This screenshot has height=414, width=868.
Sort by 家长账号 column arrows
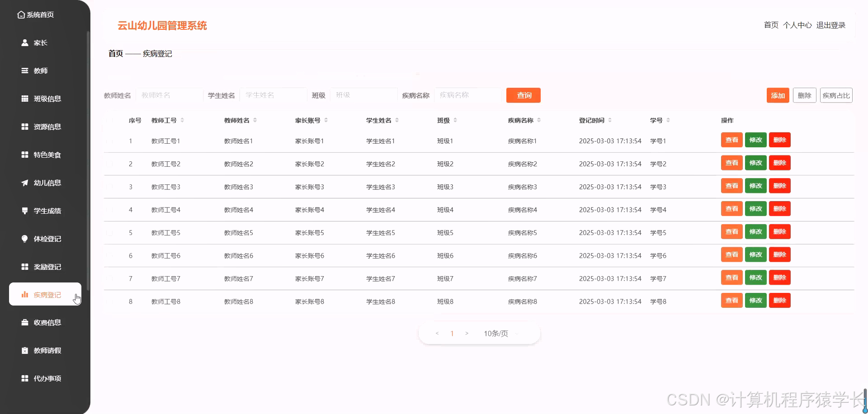pyautogui.click(x=326, y=120)
